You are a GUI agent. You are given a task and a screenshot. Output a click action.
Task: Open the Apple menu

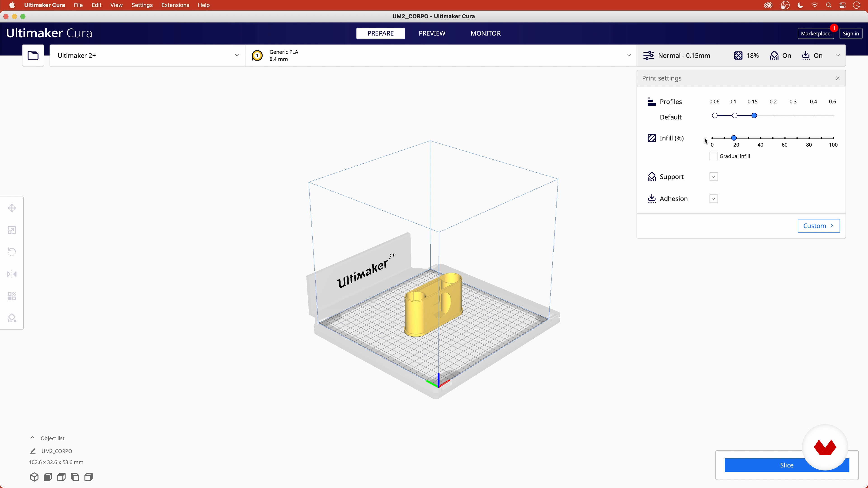pyautogui.click(x=12, y=5)
